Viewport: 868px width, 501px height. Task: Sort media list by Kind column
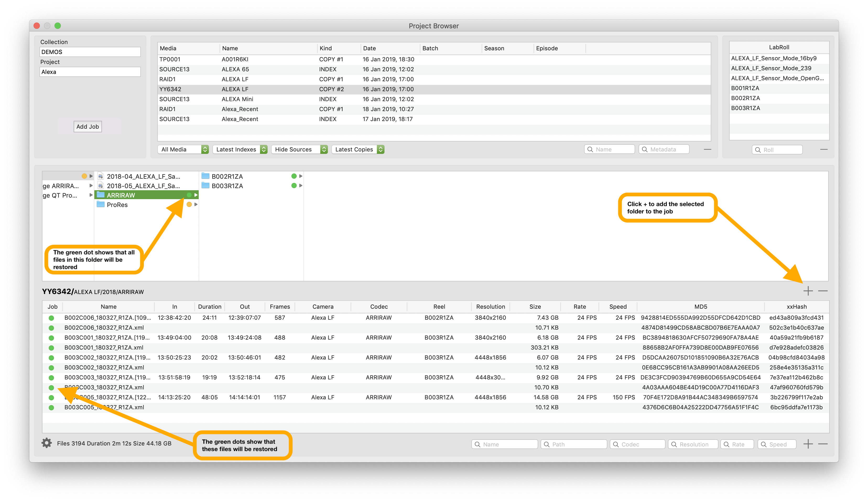(325, 48)
